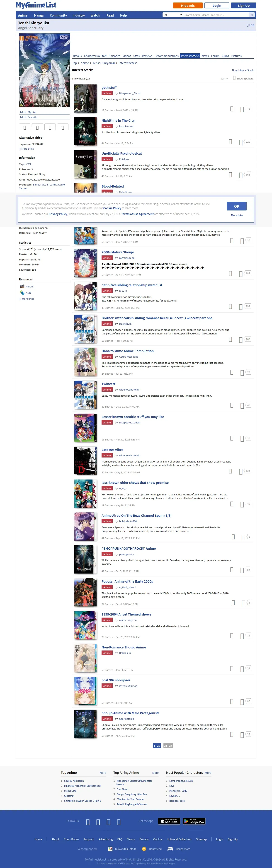
Task: Open the Privacy Policy link in cookie banner
Action: 58,214
